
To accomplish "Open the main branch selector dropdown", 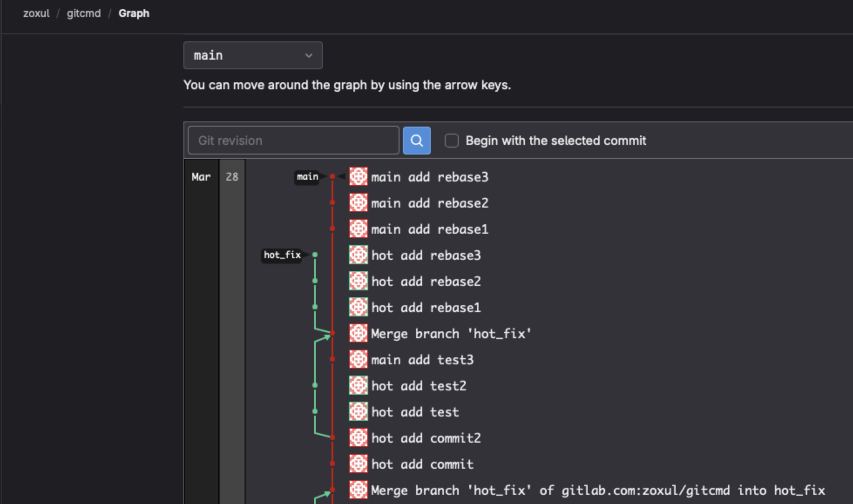I will tap(253, 55).
